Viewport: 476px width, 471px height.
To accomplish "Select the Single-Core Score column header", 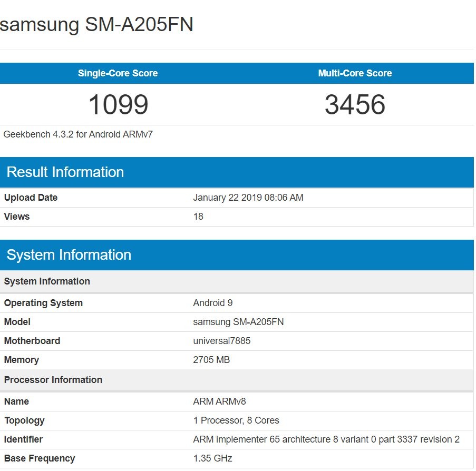I will tap(118, 73).
